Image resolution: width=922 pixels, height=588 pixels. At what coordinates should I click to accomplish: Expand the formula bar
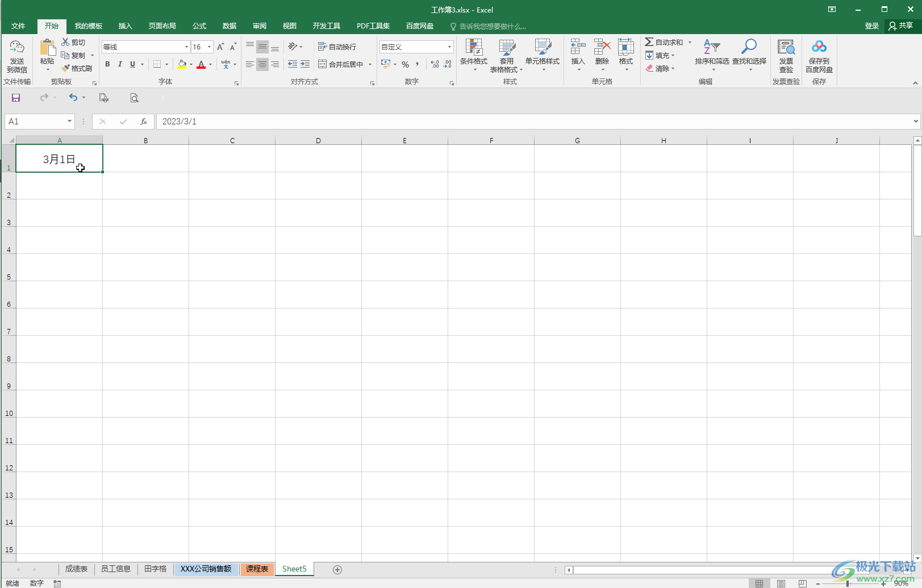(x=916, y=121)
